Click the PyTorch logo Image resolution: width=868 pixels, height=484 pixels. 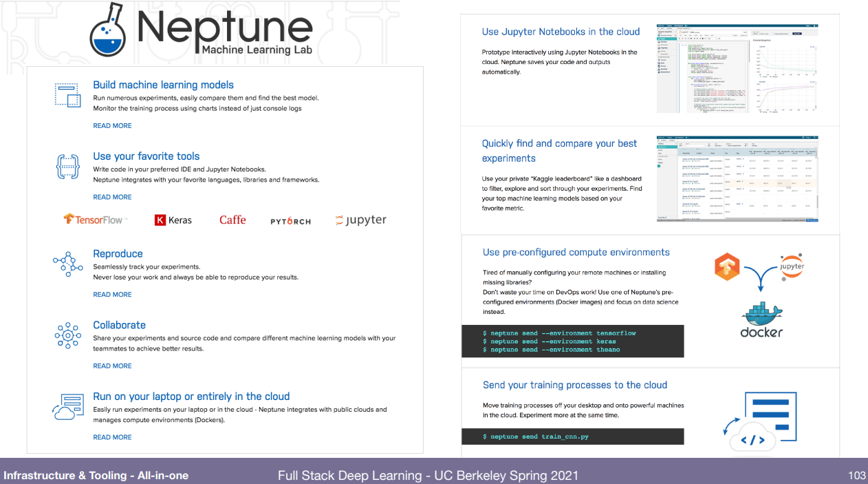tap(290, 221)
